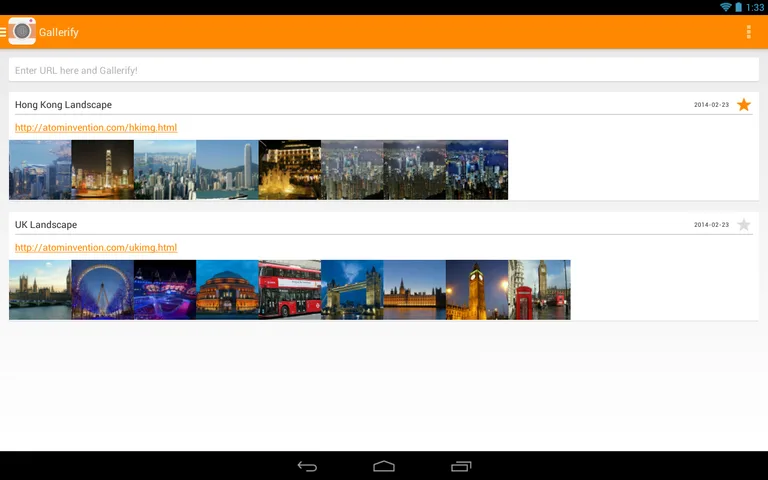The image size is (768, 480).
Task: Open Tower Bridge thumbnail
Action: click(352, 289)
